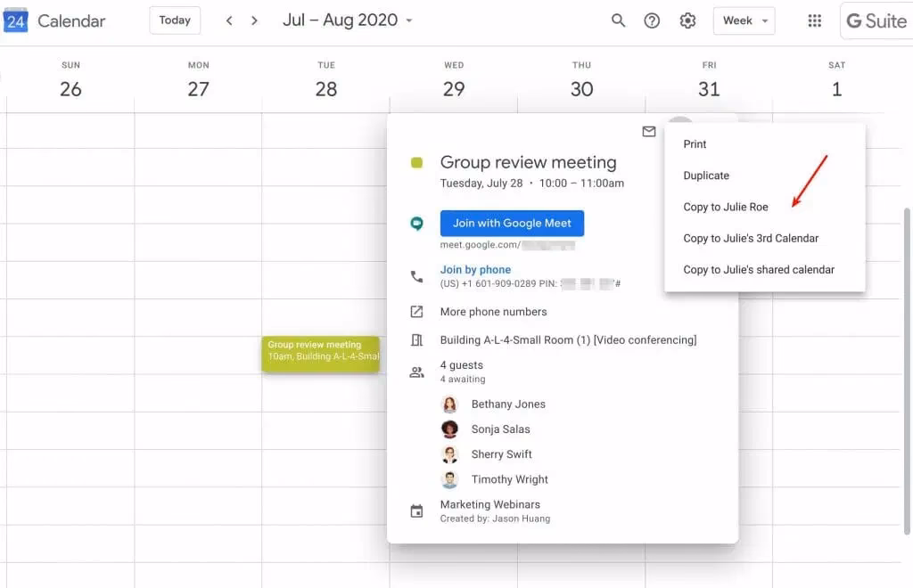Click the 4 guests label
The image size is (913, 588).
462,365
